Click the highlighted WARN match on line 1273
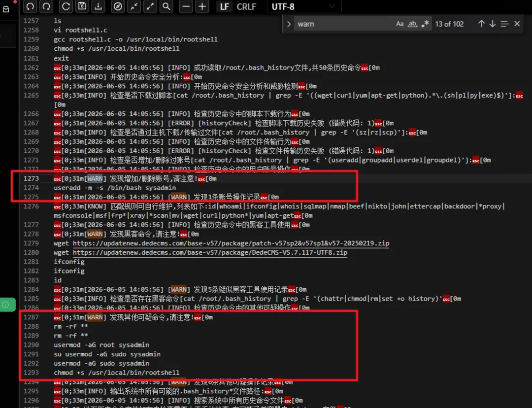The image size is (532, 408). (95, 178)
